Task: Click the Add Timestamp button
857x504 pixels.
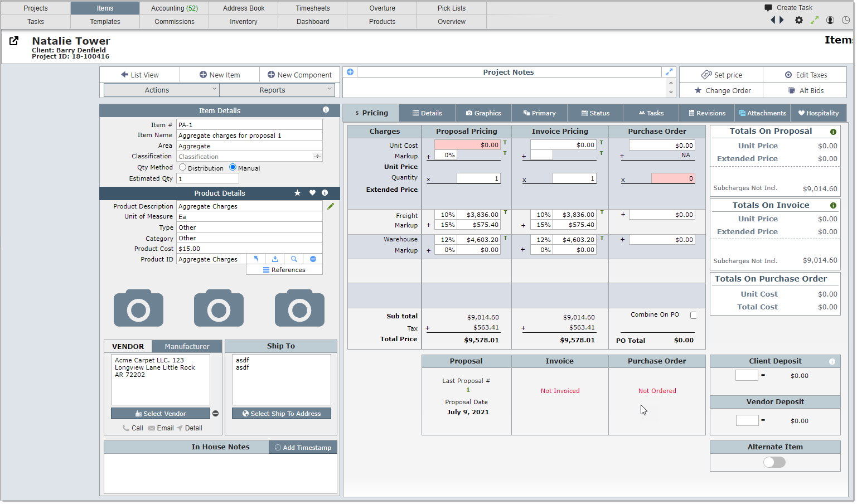Action: point(303,447)
